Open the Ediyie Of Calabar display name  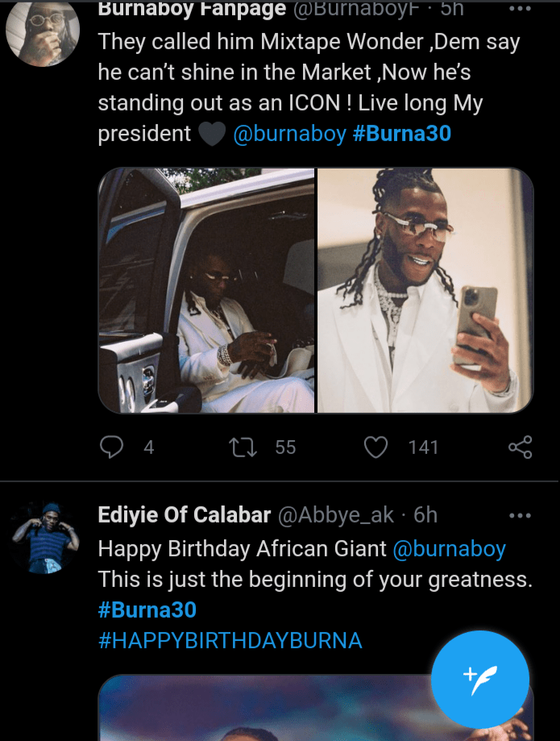coord(184,515)
